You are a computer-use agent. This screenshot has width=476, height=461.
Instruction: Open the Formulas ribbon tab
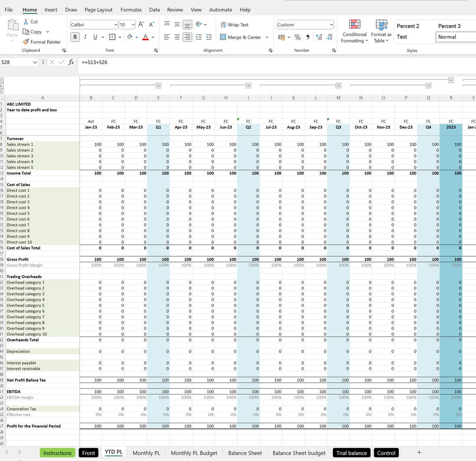click(x=131, y=10)
